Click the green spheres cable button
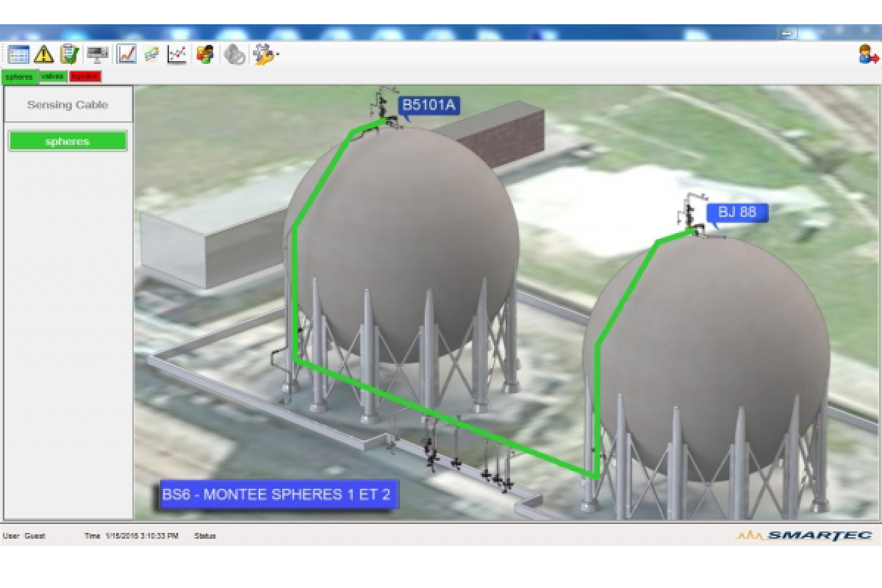 (68, 141)
